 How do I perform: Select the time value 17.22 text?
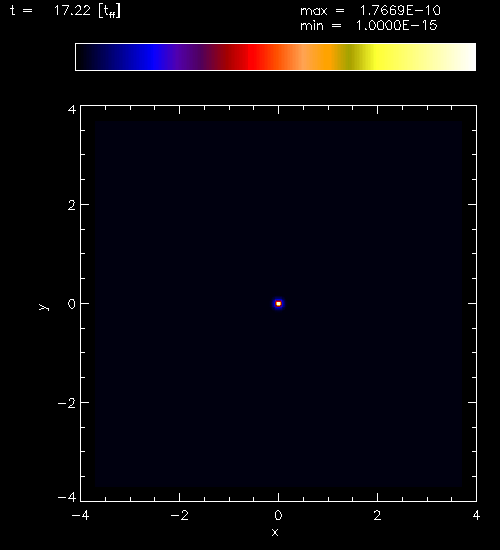click(x=72, y=11)
